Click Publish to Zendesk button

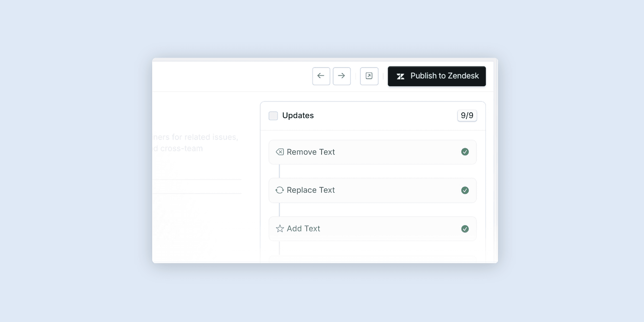pos(436,76)
